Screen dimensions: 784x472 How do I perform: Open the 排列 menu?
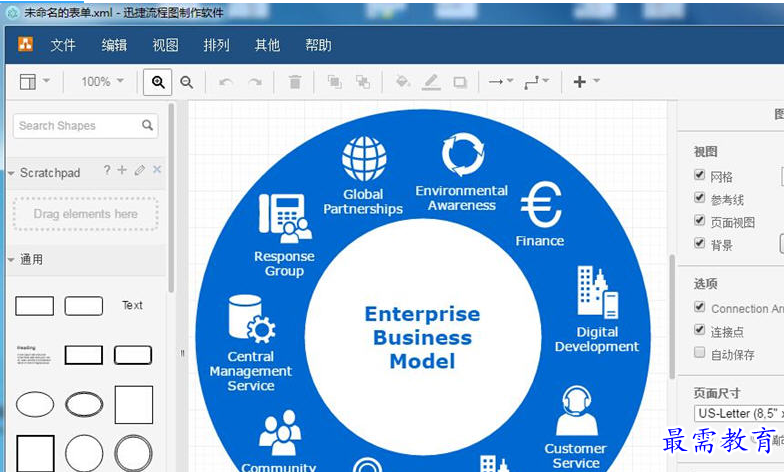[x=216, y=45]
